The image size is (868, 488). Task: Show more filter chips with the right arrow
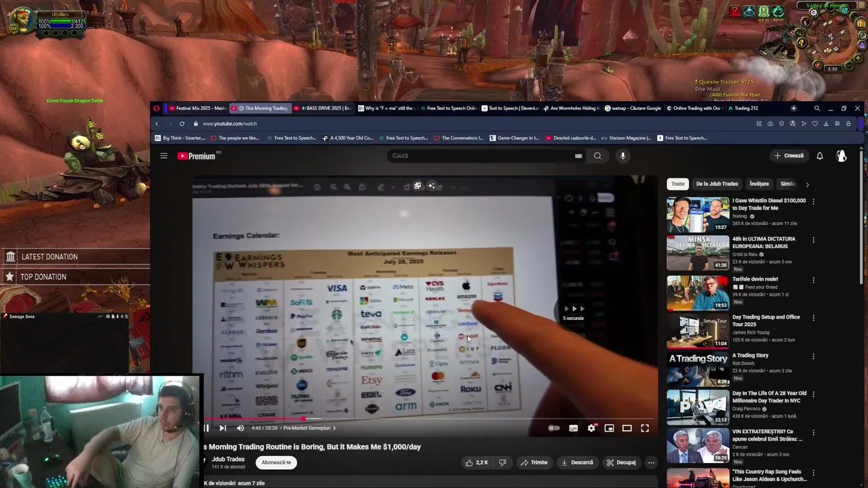point(807,184)
